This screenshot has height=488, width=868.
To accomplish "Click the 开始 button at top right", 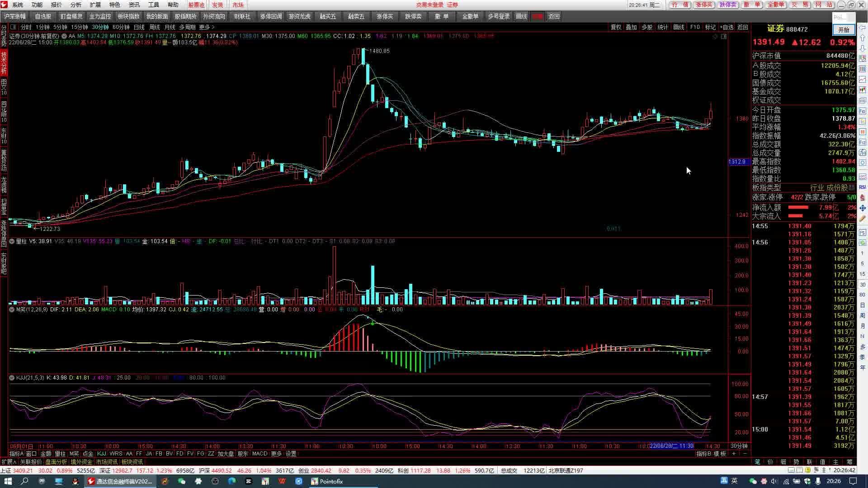I will (x=844, y=30).
